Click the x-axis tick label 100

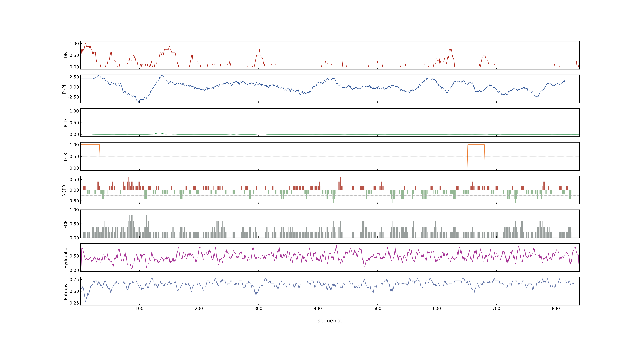(x=140, y=309)
